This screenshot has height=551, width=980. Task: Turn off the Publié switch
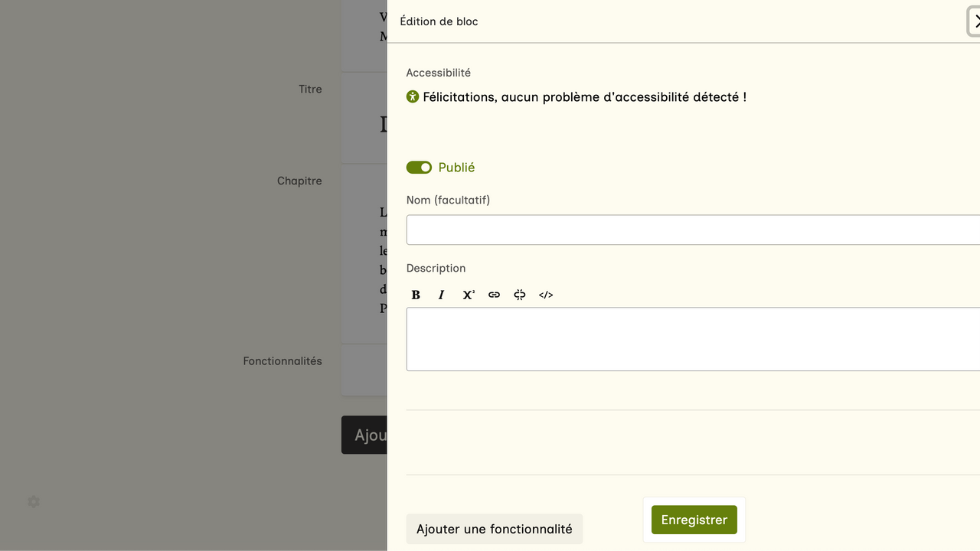pos(419,168)
